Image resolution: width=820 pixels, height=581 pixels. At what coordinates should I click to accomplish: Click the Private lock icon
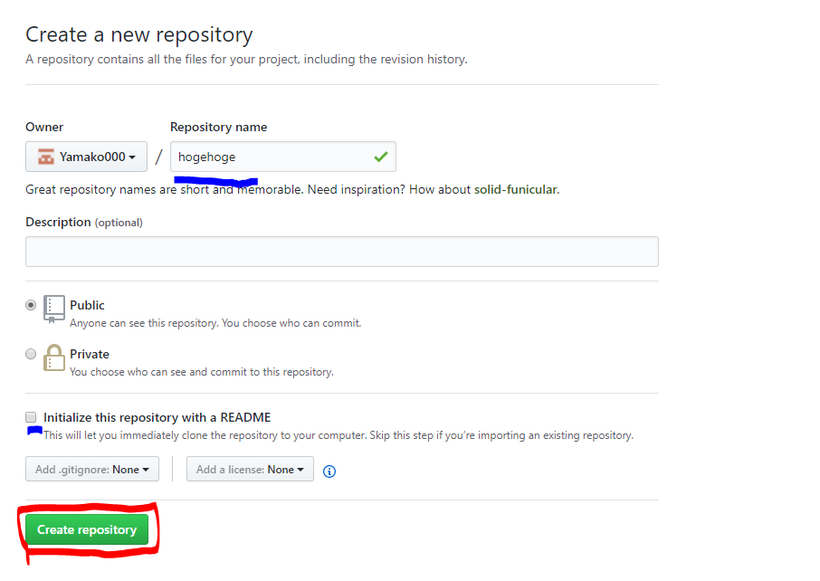click(x=54, y=358)
